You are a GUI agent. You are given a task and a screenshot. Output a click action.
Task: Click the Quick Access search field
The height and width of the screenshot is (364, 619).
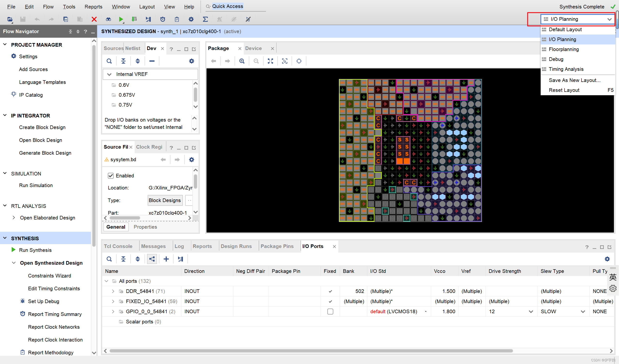coord(236,6)
